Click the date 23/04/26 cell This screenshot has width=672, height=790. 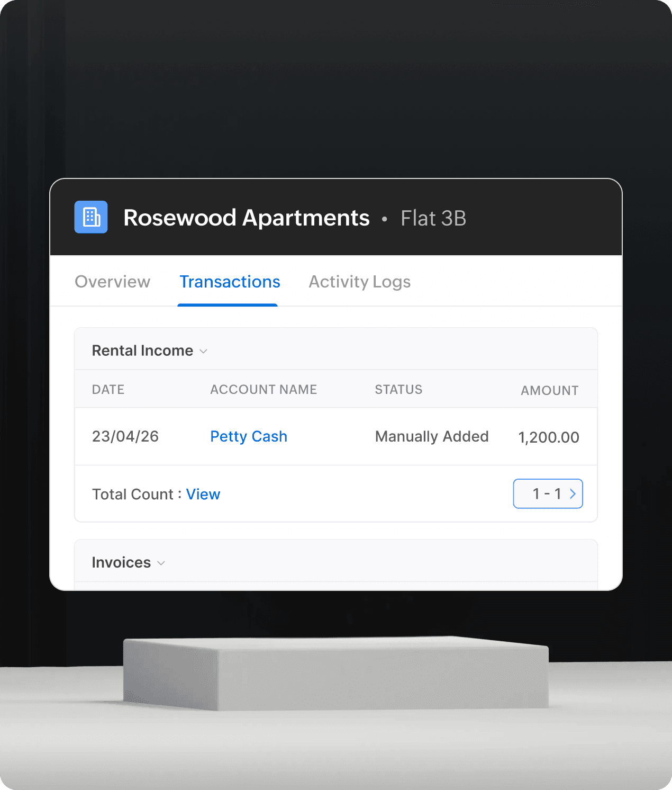(x=125, y=436)
